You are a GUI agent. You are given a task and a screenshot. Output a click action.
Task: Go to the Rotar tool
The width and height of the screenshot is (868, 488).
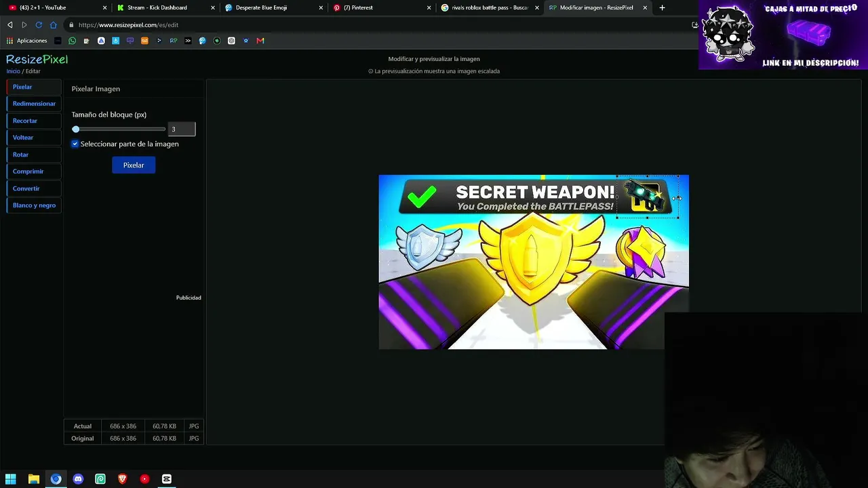(x=34, y=155)
